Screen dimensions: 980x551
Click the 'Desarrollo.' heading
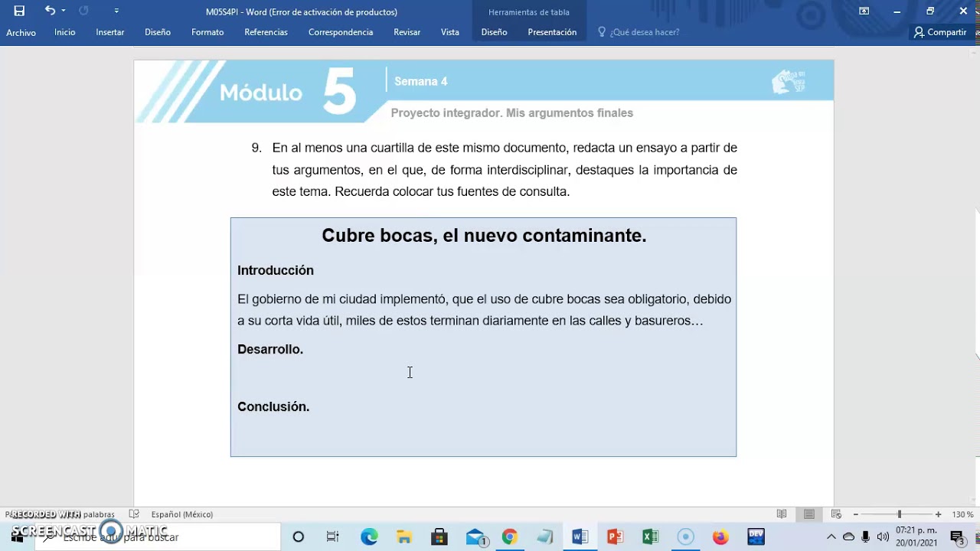tap(270, 349)
